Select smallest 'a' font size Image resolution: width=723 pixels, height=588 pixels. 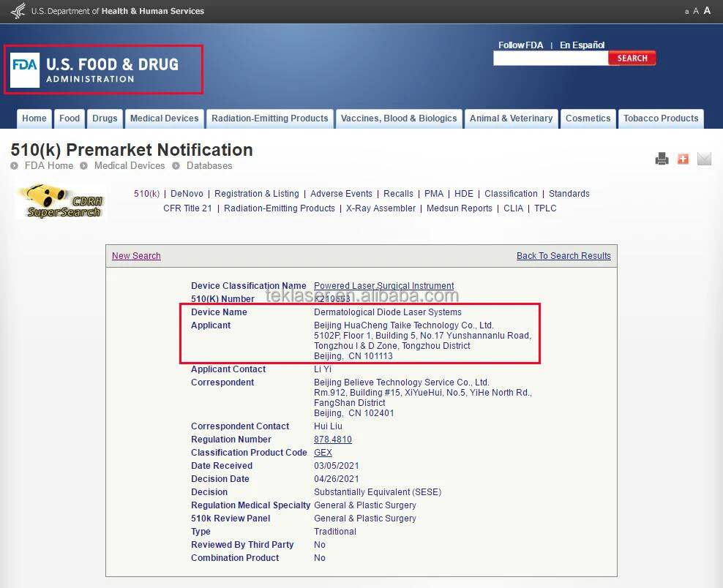point(686,12)
